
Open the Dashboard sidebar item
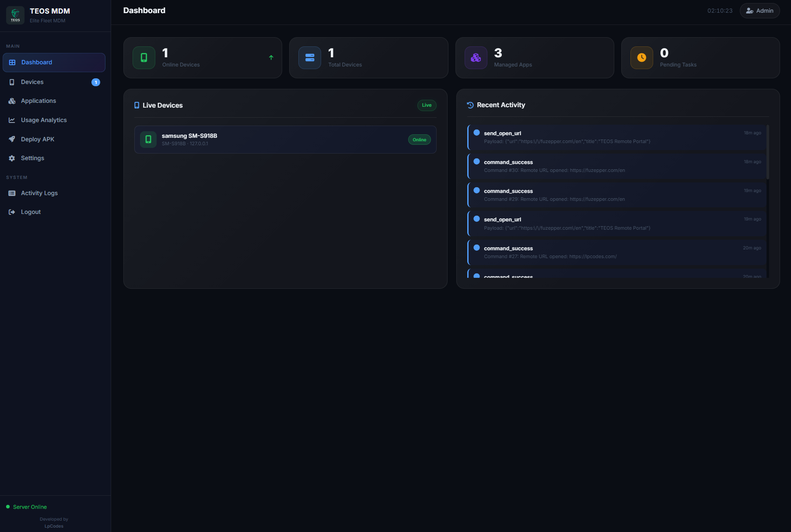[x=54, y=63]
